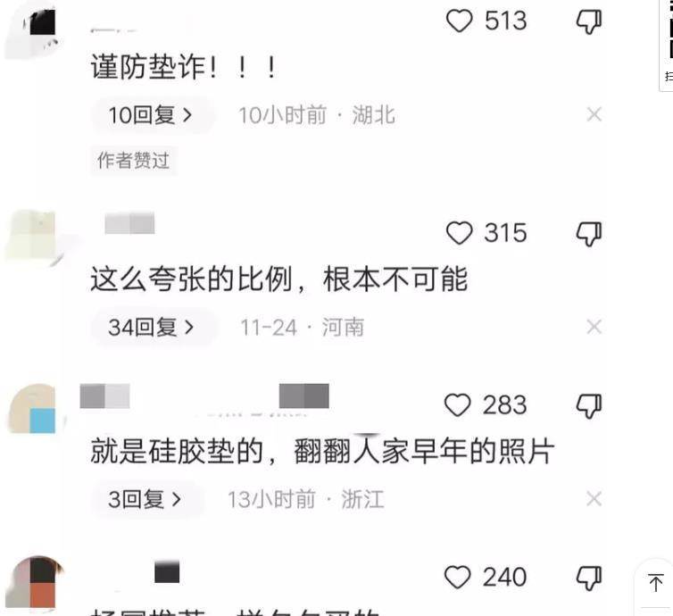This screenshot has height=616, width=673.
Task: Dislike the 就是硅胶垫的 comment
Action: coord(589,406)
